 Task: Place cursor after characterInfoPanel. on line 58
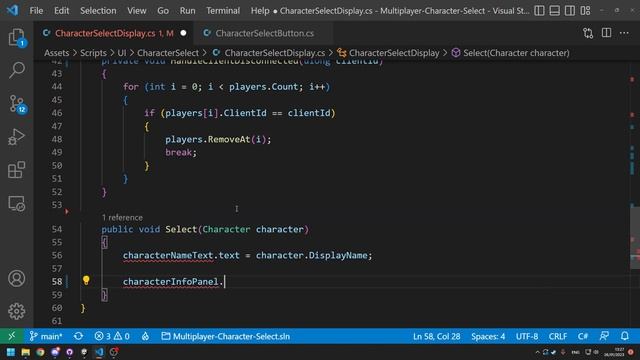pyautogui.click(x=225, y=282)
